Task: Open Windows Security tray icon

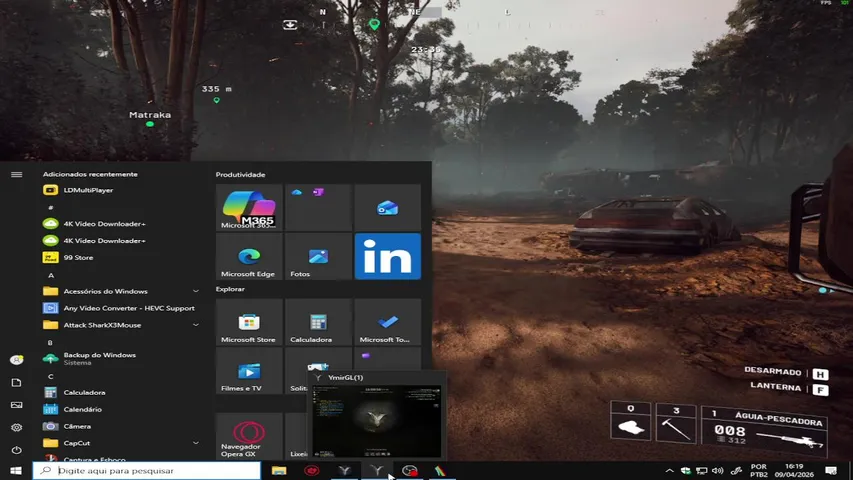Action: pos(685,471)
